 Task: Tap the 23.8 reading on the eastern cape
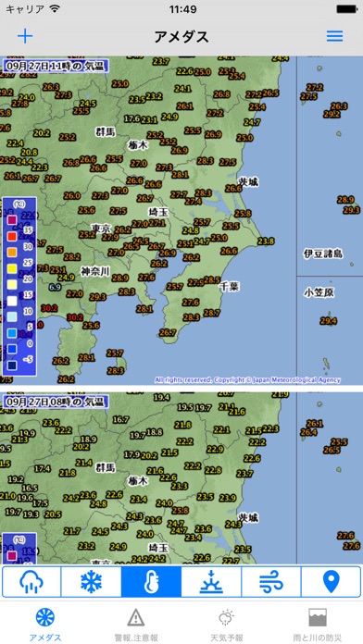[266, 241]
